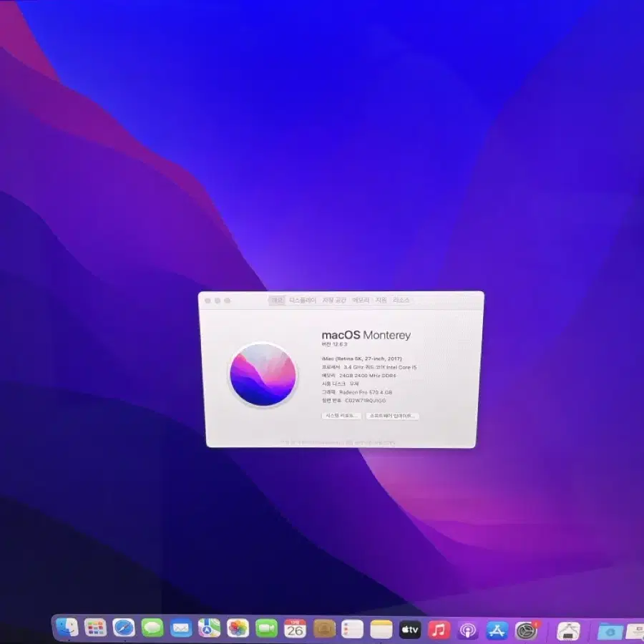Start FaceTime from the Dock
Viewport: 644px width, 644px height.
click(267, 629)
